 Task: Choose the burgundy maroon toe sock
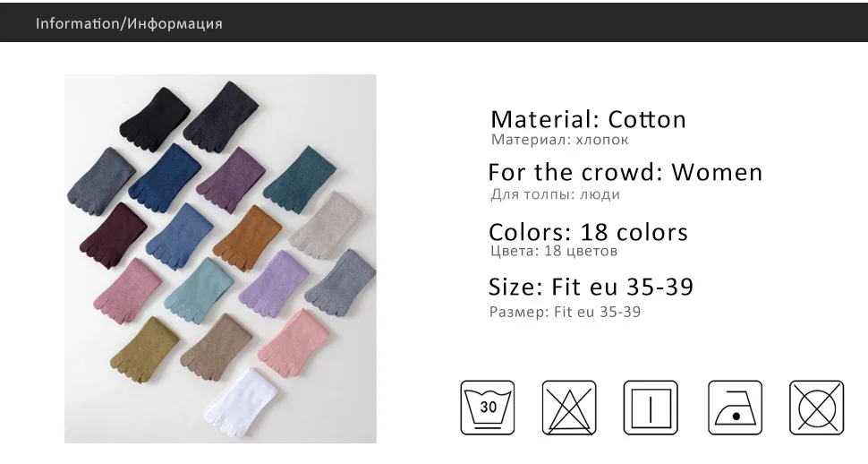114,236
